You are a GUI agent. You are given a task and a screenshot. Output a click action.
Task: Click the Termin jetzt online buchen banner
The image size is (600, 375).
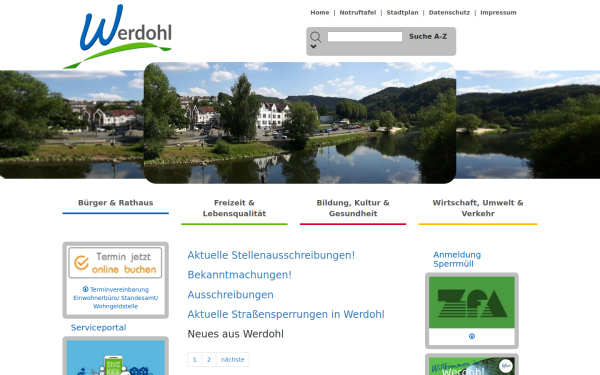(x=115, y=262)
